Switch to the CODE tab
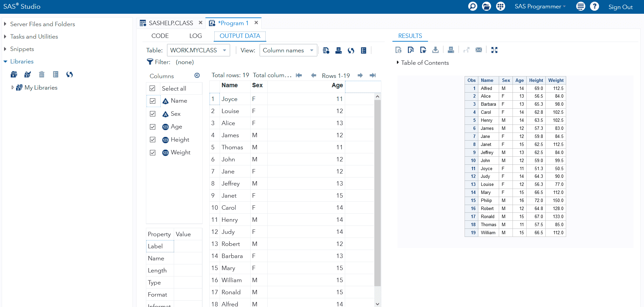This screenshot has width=644, height=307. pos(160,36)
